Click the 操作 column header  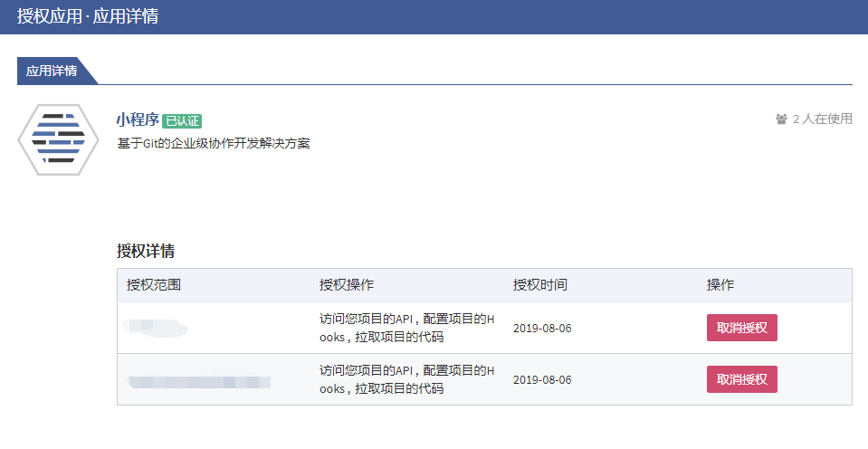[x=720, y=285]
